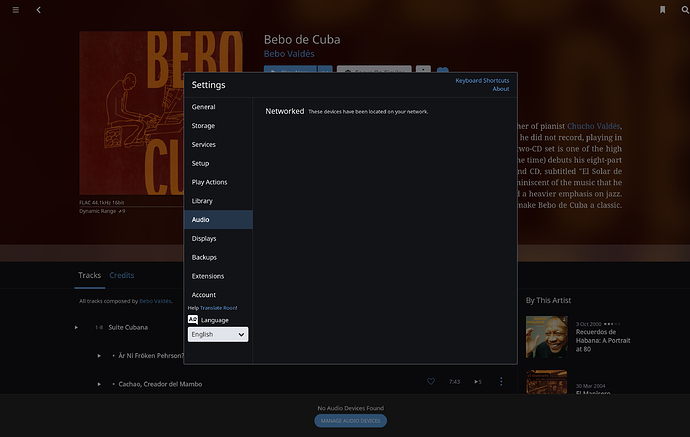Click the 5 play count on Cachao track
This screenshot has width=690, height=437.
(478, 382)
